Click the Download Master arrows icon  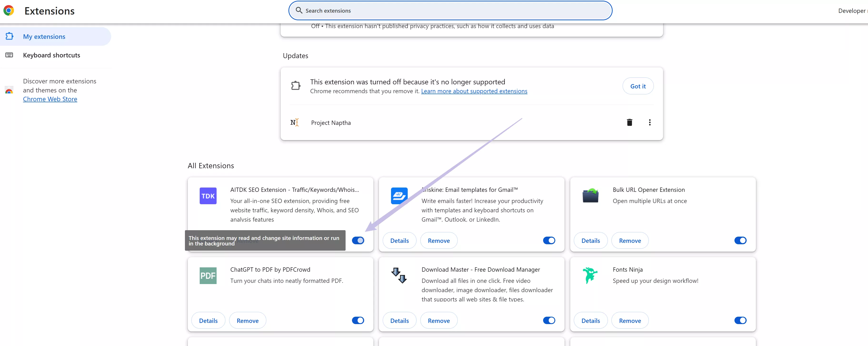pyautogui.click(x=399, y=275)
